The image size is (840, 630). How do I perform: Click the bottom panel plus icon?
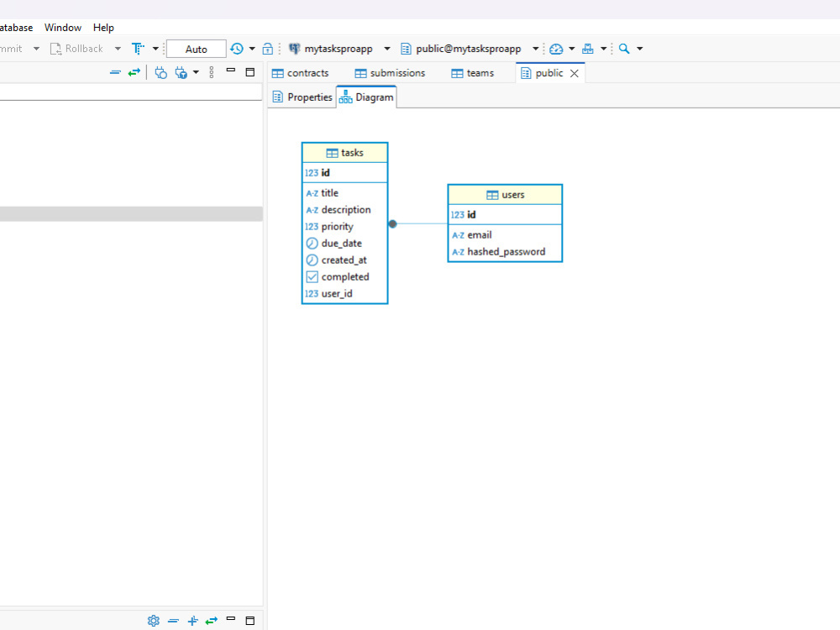point(193,621)
